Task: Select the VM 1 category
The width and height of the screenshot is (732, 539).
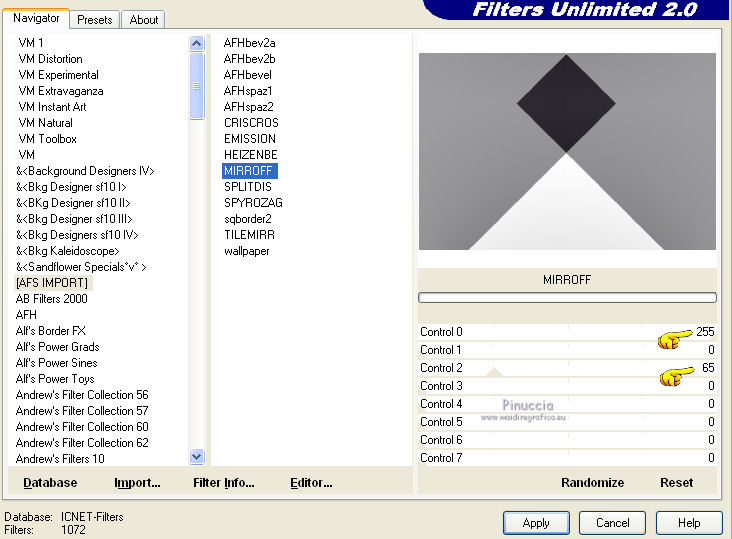Action: coord(31,43)
